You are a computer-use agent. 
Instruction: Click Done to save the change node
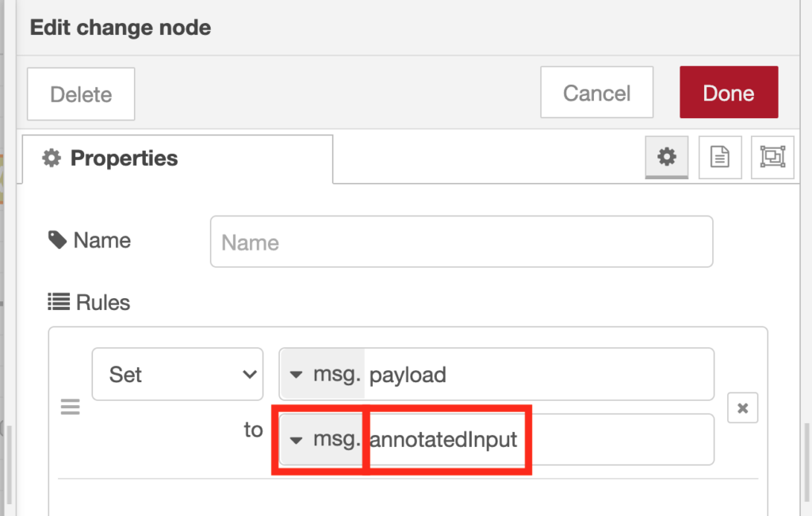[x=728, y=92]
